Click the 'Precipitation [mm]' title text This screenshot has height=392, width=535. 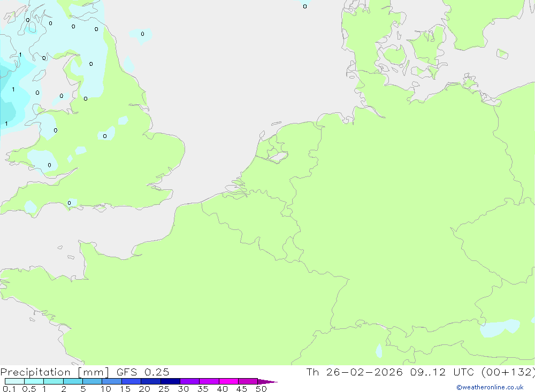tap(55, 372)
